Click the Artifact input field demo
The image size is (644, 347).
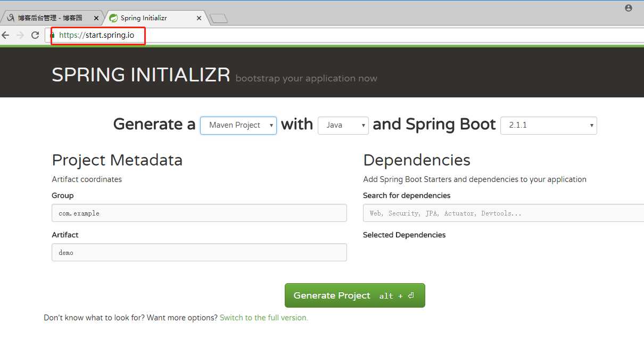point(199,252)
